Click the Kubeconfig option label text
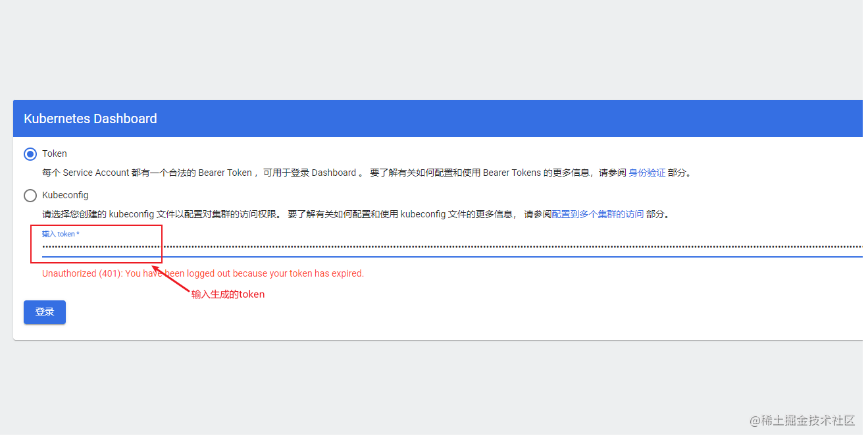 tap(65, 195)
